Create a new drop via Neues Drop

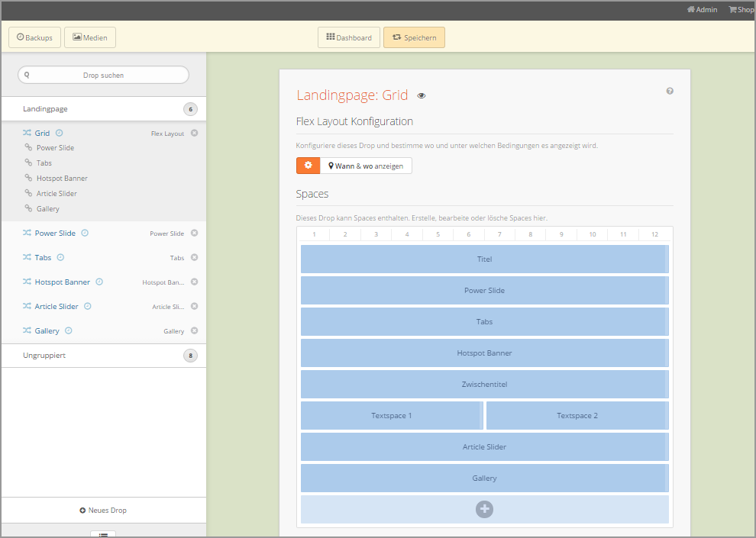[x=103, y=511]
